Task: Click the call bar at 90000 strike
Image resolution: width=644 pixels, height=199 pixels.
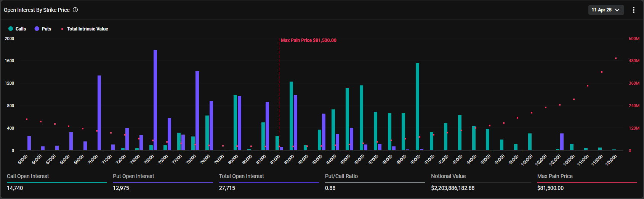Action: tap(417, 107)
